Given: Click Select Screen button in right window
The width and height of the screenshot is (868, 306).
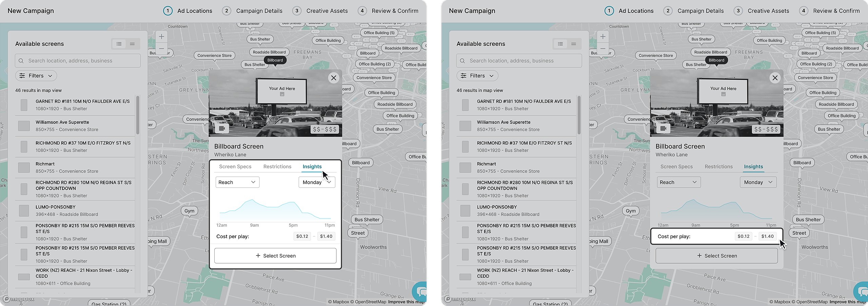Looking at the screenshot, I should pyautogui.click(x=717, y=256).
